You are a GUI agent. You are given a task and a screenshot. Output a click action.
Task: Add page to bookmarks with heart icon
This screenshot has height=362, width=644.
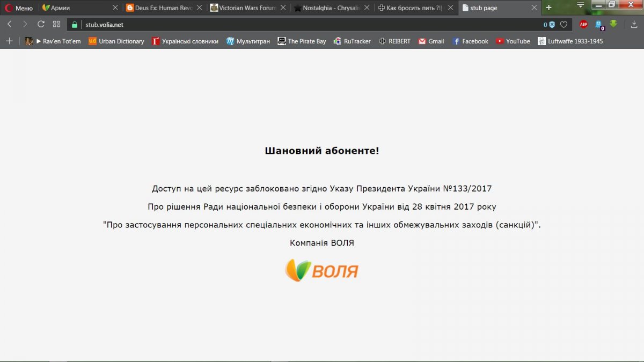point(563,25)
